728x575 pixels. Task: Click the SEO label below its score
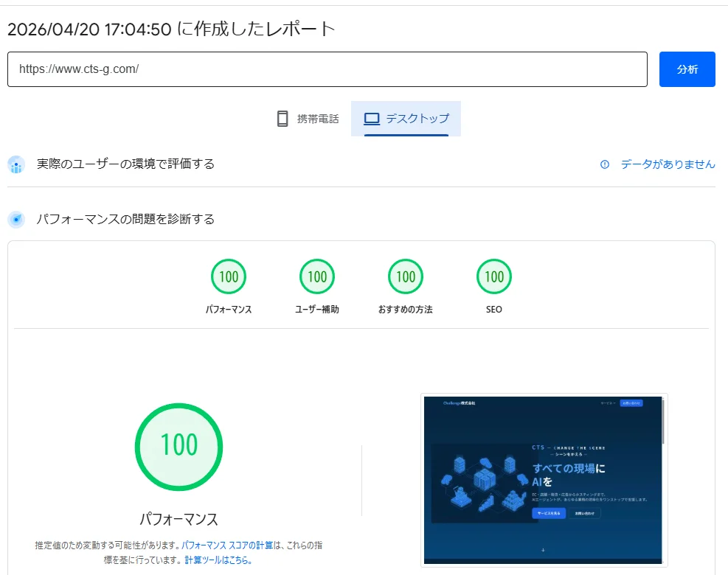[x=493, y=309]
